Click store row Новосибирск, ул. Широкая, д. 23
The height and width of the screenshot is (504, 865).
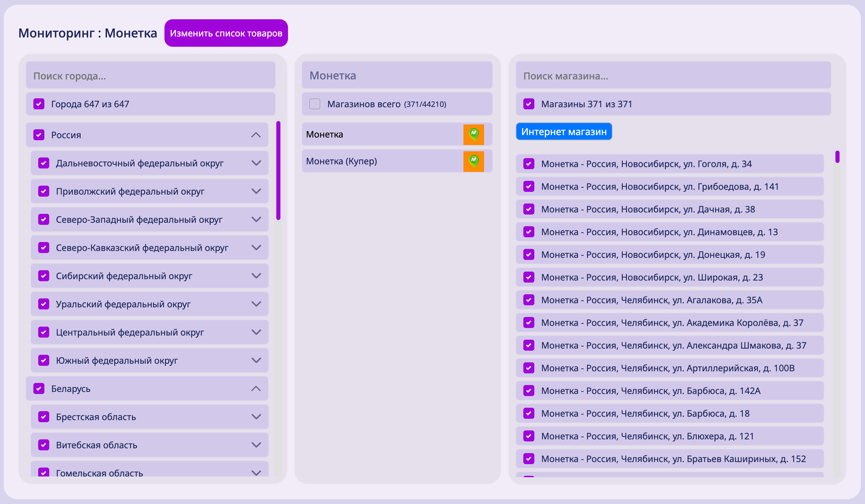coord(670,277)
